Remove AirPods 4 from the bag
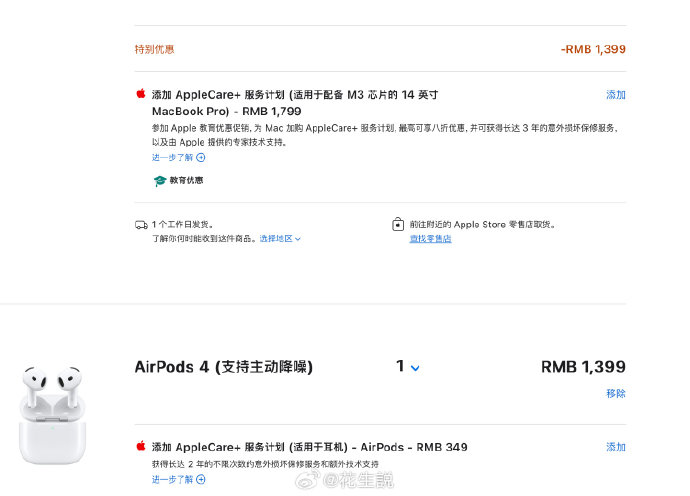 pyautogui.click(x=616, y=393)
